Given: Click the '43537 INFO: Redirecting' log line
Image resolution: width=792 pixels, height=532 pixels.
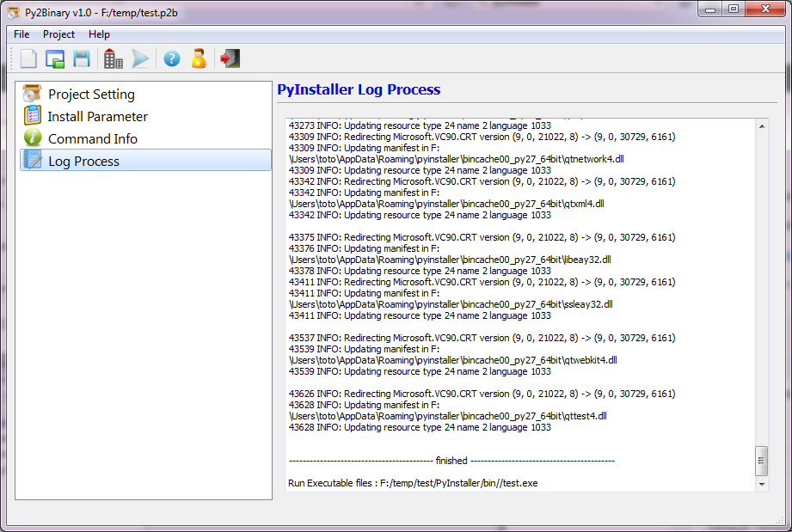Looking at the screenshot, I should (x=482, y=338).
